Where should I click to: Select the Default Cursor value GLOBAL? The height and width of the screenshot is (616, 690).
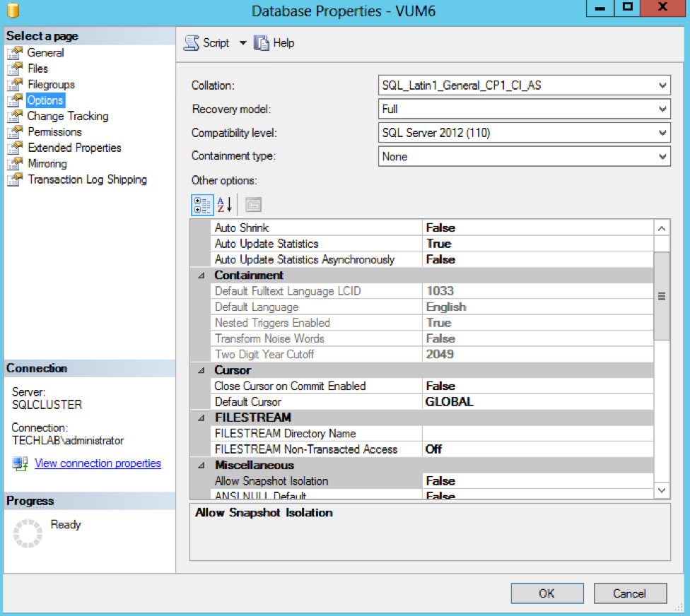click(x=538, y=402)
